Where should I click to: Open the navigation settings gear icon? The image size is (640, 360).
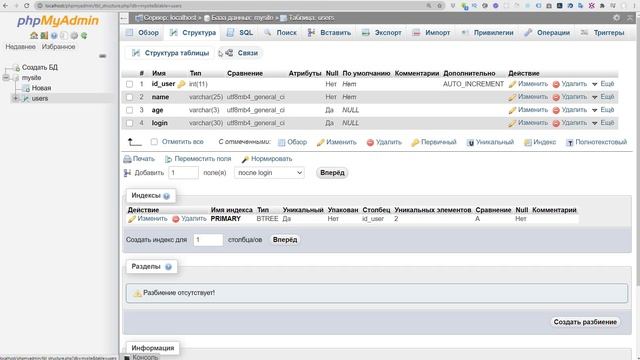click(74, 36)
